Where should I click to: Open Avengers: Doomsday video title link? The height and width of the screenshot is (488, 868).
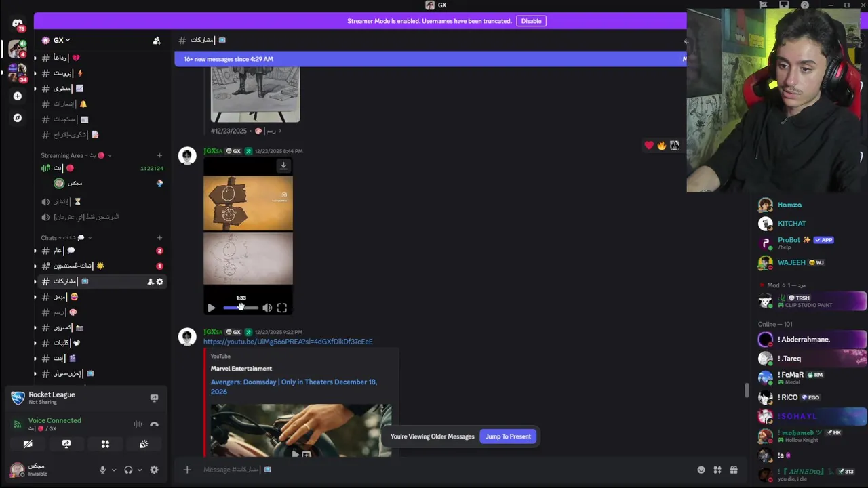click(294, 386)
